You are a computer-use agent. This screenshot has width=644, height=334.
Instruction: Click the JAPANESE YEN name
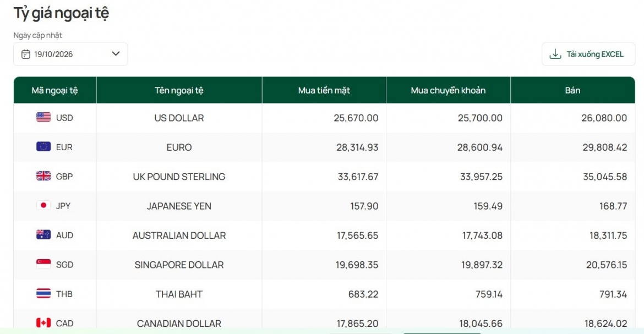[179, 206]
